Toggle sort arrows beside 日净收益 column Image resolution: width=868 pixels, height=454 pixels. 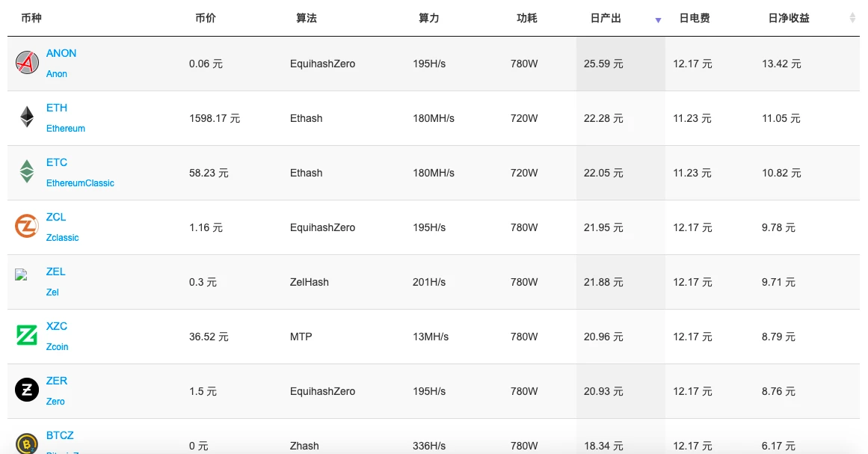tap(852, 18)
